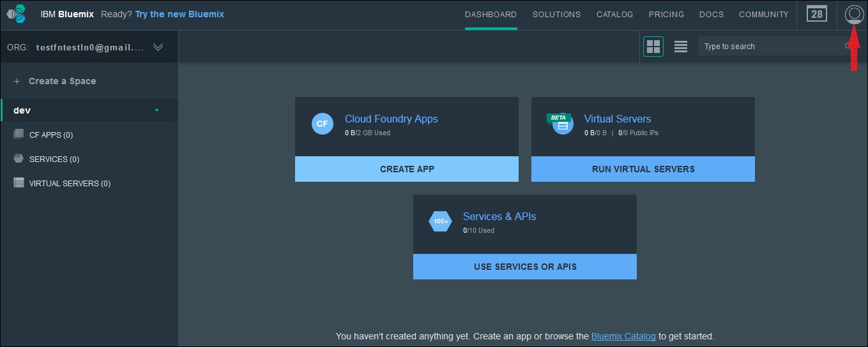The height and width of the screenshot is (347, 868).
Task: Select SERVICES (0) in sidebar
Action: [x=54, y=159]
